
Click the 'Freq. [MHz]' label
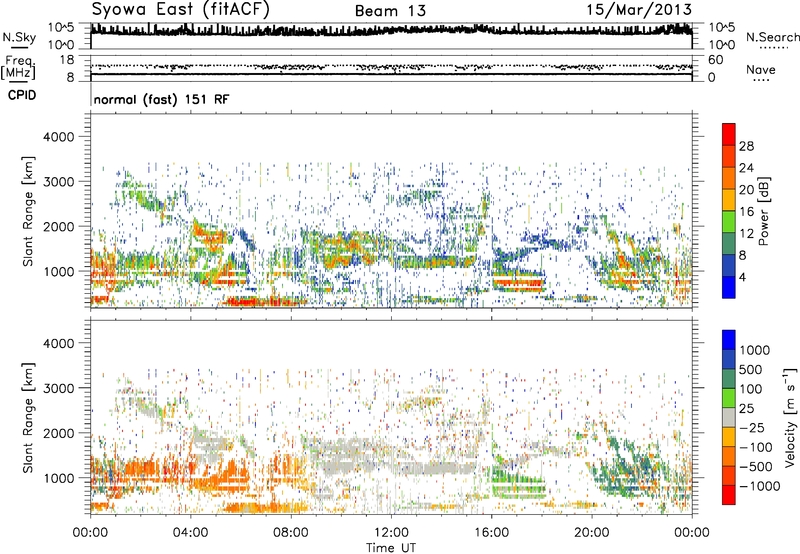[x=19, y=67]
